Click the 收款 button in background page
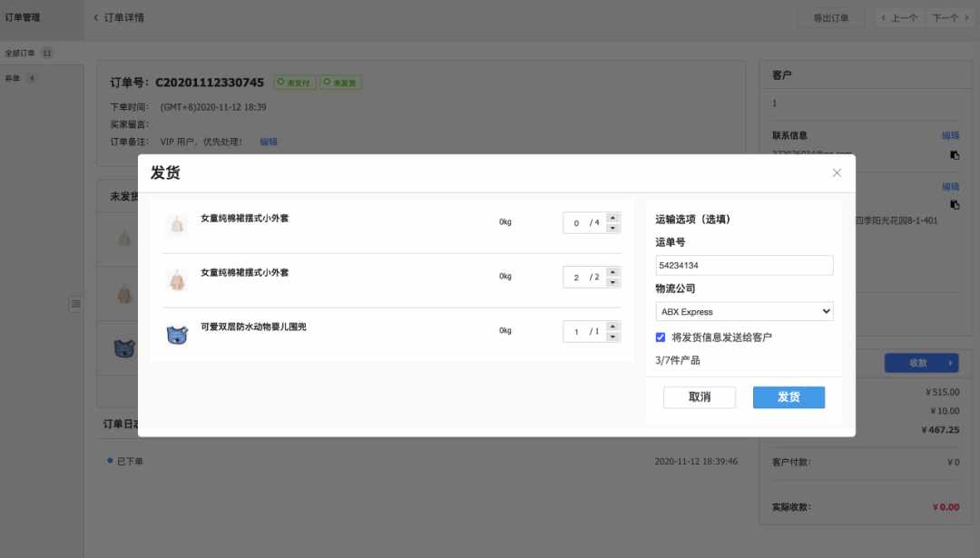 pyautogui.click(x=921, y=363)
